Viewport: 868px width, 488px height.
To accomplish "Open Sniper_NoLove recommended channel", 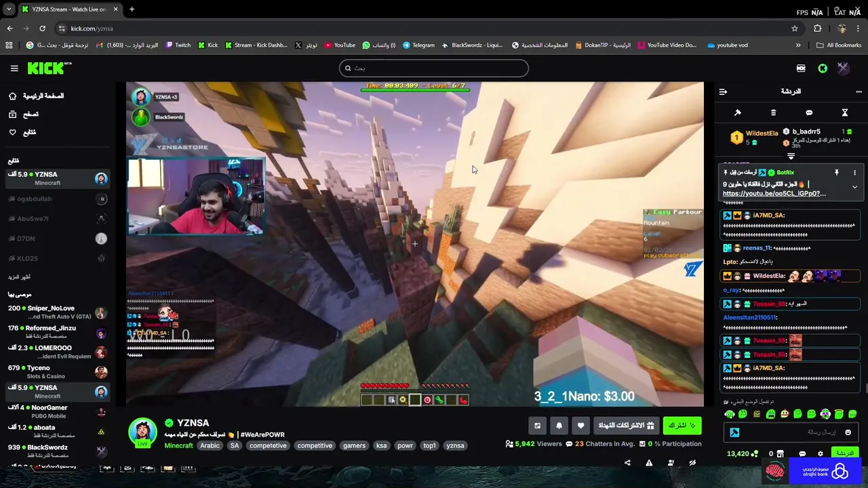I will click(58, 312).
